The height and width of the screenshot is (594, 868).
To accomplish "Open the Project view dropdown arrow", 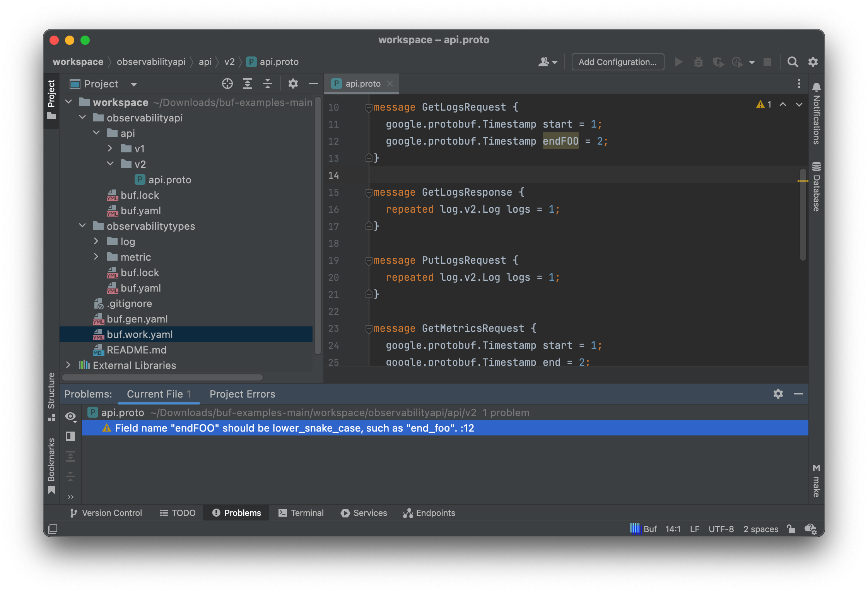I will pyautogui.click(x=133, y=84).
